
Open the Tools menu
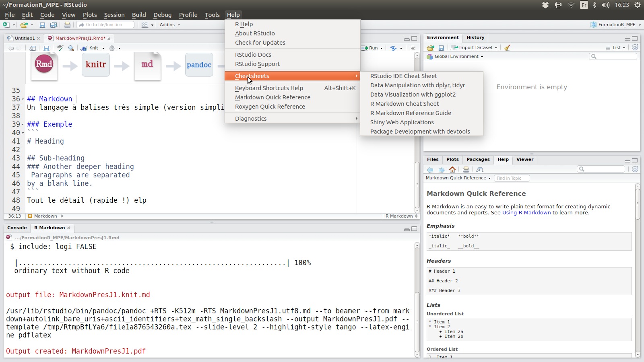pos(212,15)
